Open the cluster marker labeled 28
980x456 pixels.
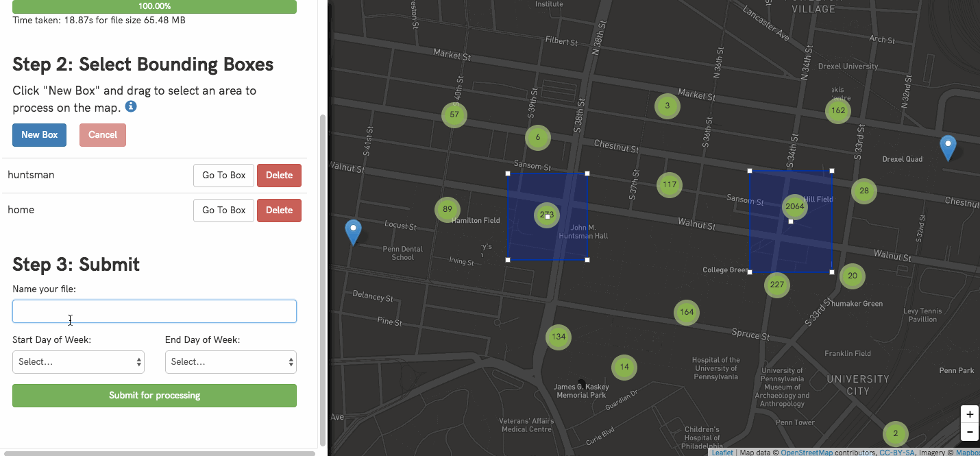coord(864,191)
